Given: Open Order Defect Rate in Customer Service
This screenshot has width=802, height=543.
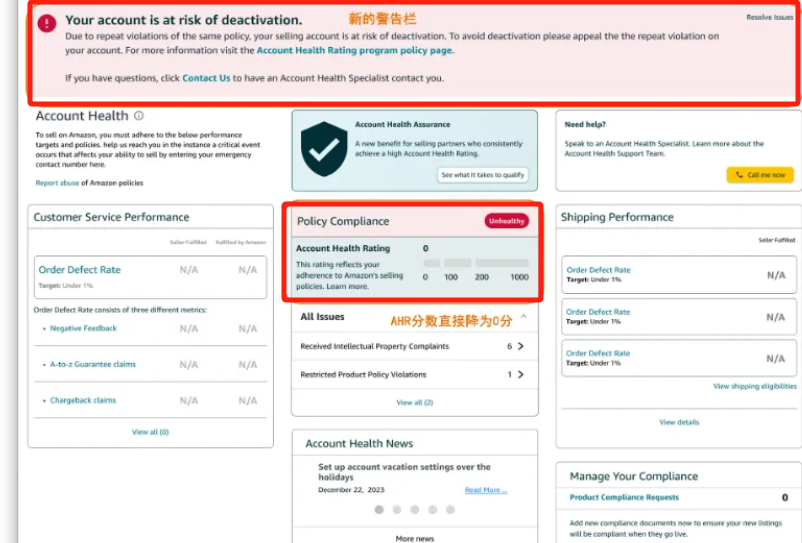Looking at the screenshot, I should [79, 269].
